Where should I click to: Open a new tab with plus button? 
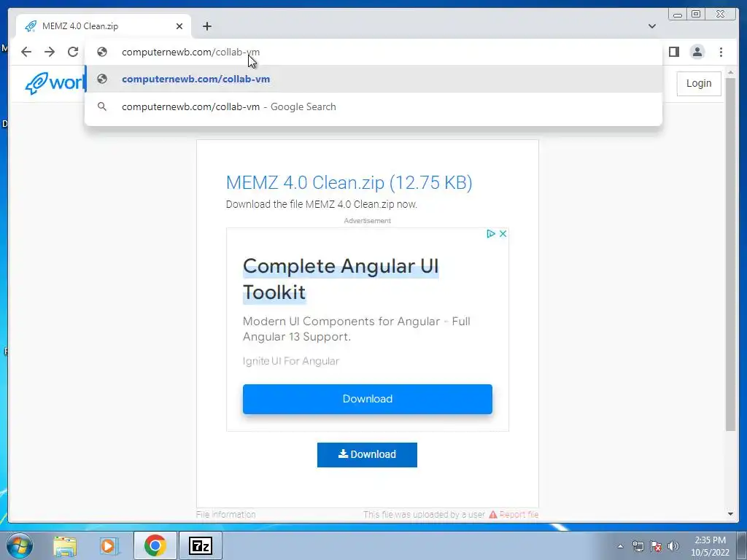coord(206,26)
